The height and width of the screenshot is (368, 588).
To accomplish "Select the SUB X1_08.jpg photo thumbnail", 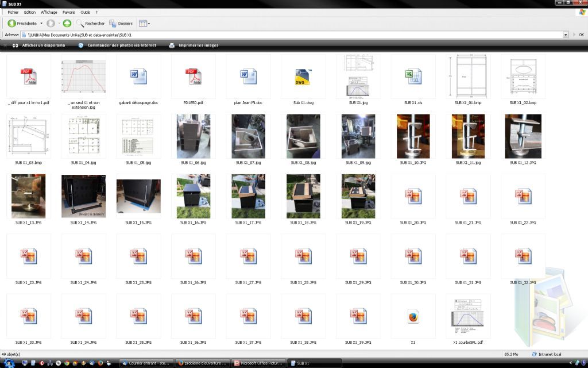I will pos(303,136).
